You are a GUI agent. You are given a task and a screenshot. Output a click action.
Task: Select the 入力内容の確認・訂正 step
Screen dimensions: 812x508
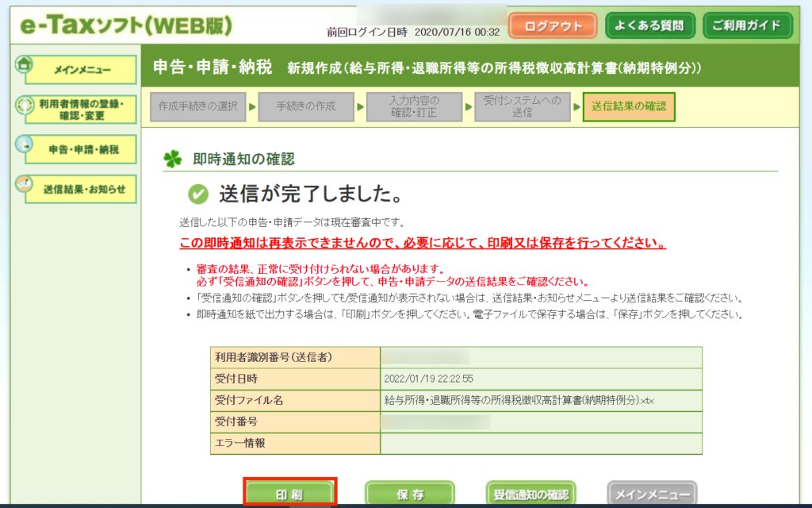point(414,106)
